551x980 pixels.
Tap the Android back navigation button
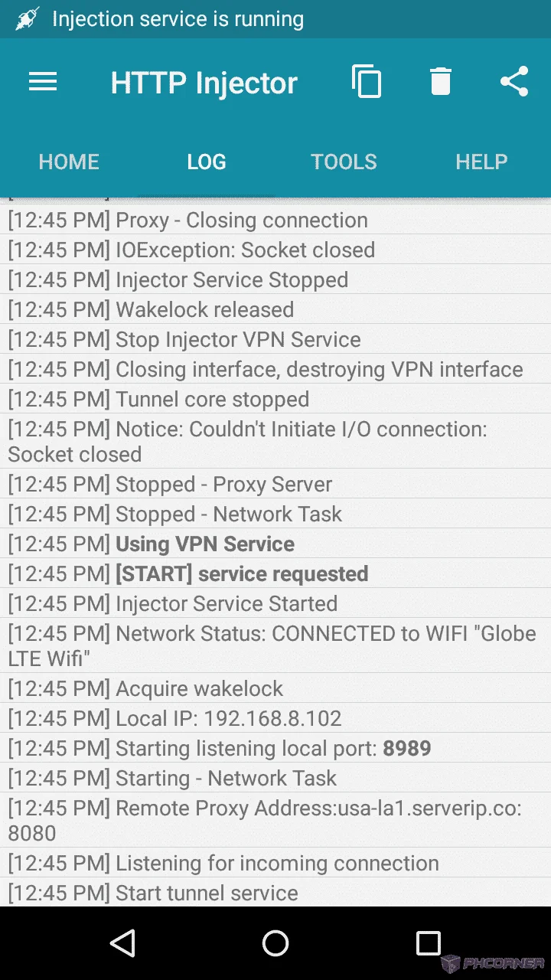[x=123, y=943]
